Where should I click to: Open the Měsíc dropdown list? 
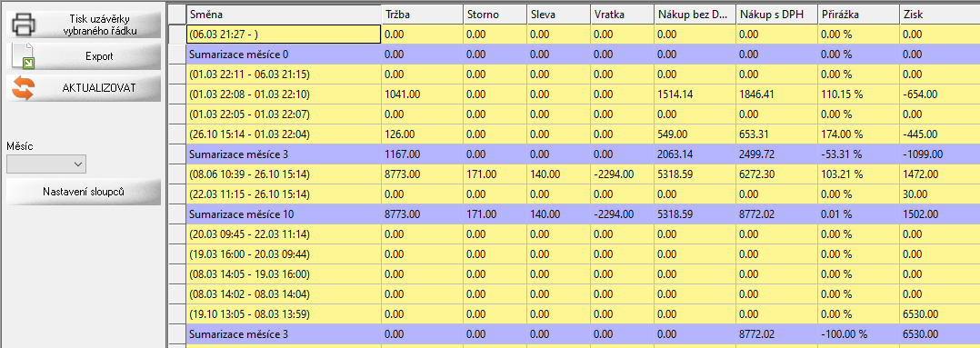[46, 164]
